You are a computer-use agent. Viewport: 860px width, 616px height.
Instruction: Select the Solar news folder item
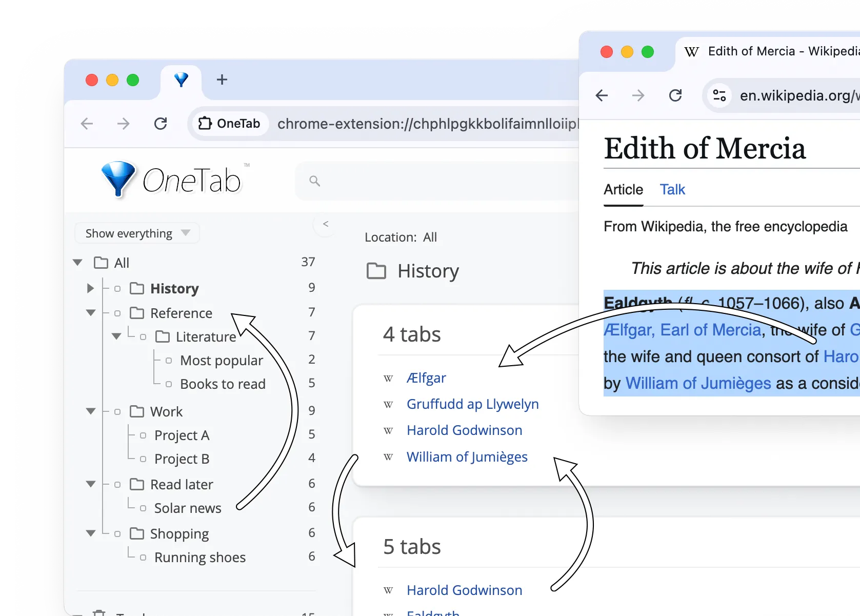188,508
